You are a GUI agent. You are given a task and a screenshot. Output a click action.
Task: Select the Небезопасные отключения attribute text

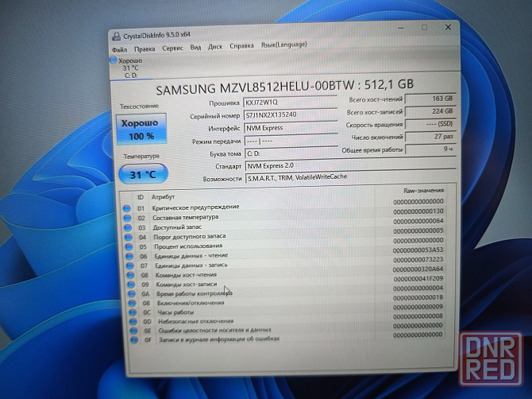tap(196, 321)
